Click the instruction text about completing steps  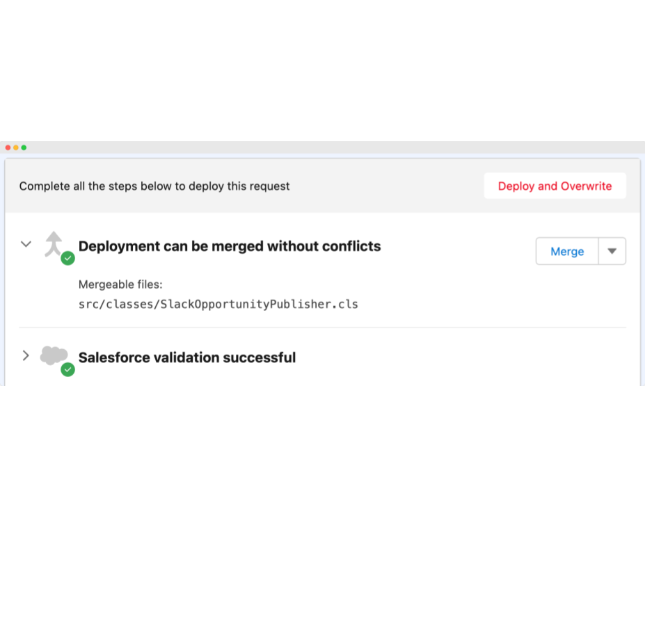pos(154,186)
